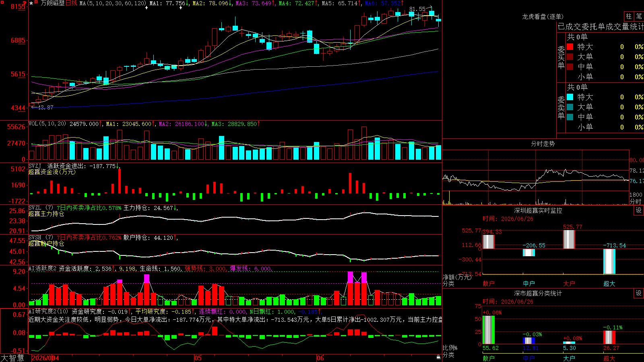Click the AI研究度2(10) indicator label
This screenshot has height=362, width=644.
tap(48, 311)
